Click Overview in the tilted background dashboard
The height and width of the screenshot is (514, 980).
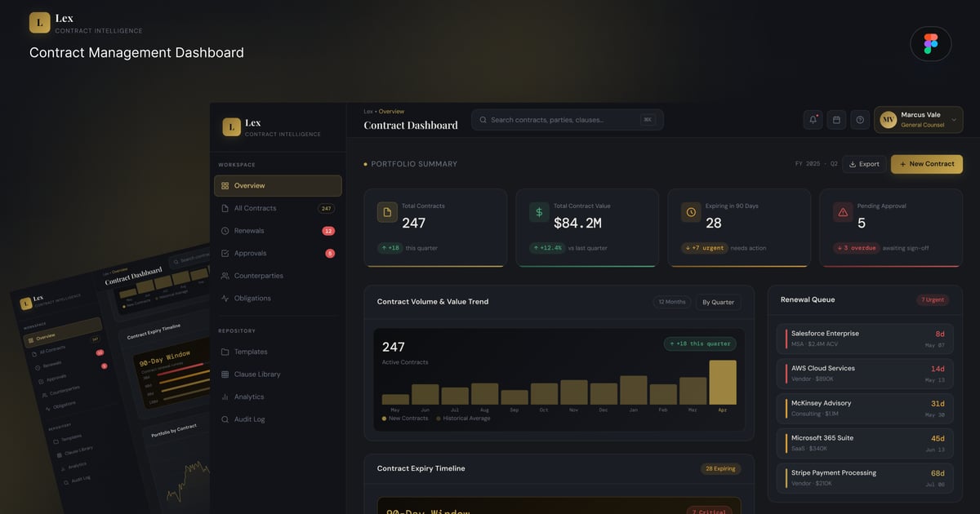click(61, 334)
